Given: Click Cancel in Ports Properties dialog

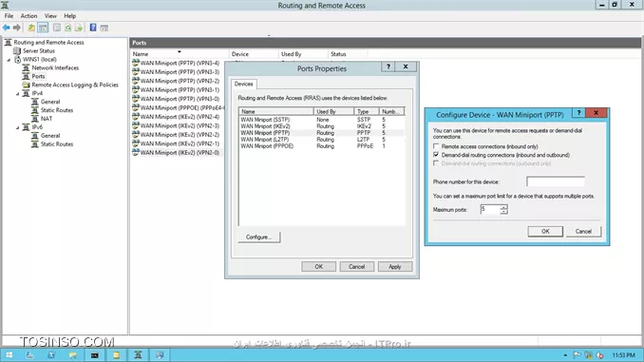Looking at the screenshot, I should (356, 267).
